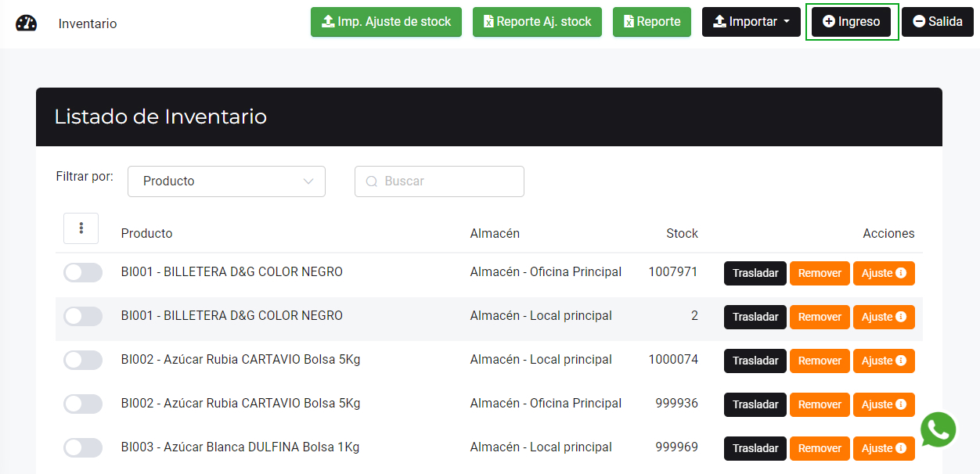Click the minus Salida button
This screenshot has height=474, width=980.
pos(937,22)
